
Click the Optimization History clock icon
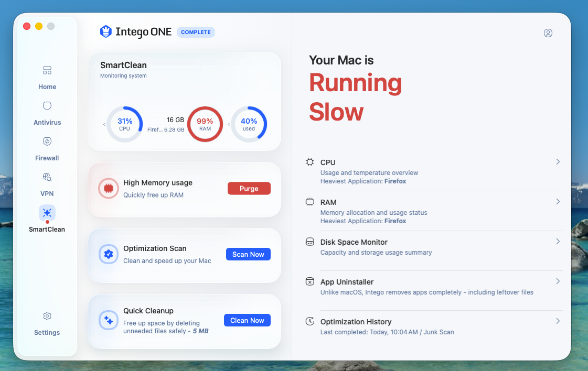pos(310,321)
